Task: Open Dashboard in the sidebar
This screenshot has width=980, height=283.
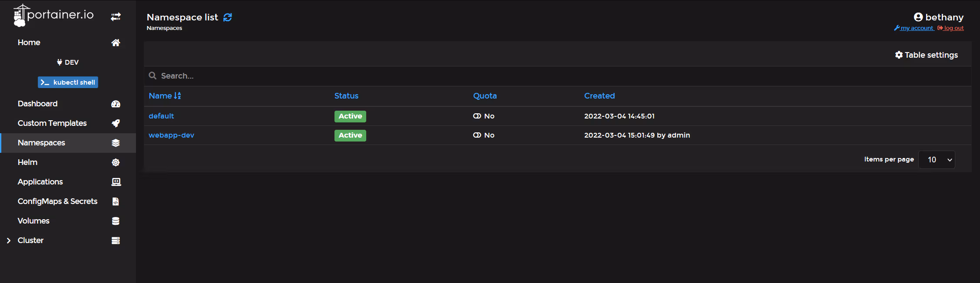Action: pos(37,104)
